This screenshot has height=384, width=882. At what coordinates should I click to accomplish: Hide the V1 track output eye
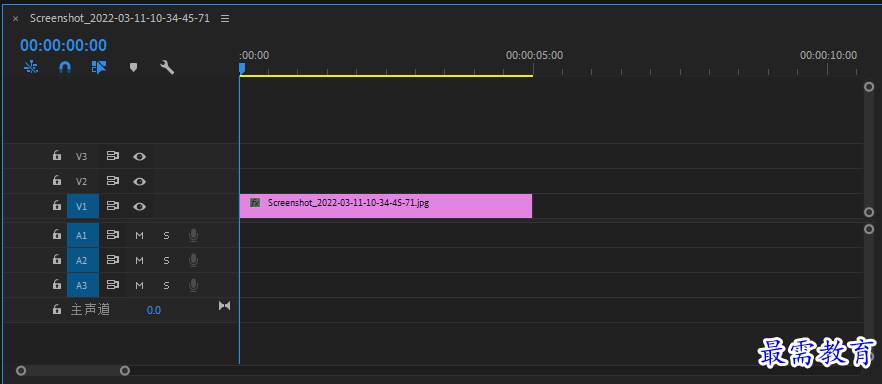[140, 206]
